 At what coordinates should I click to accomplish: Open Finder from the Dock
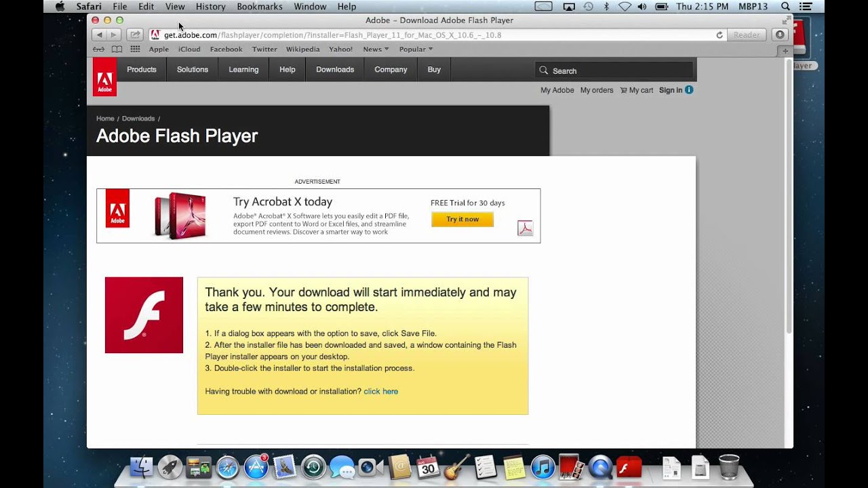pos(142,467)
